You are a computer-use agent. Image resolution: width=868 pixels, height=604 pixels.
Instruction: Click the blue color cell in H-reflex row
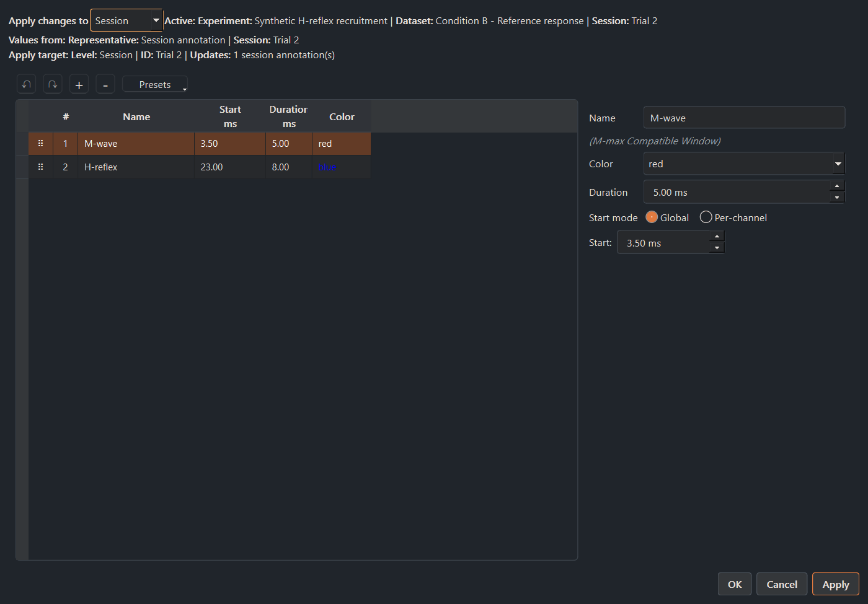[x=342, y=167]
